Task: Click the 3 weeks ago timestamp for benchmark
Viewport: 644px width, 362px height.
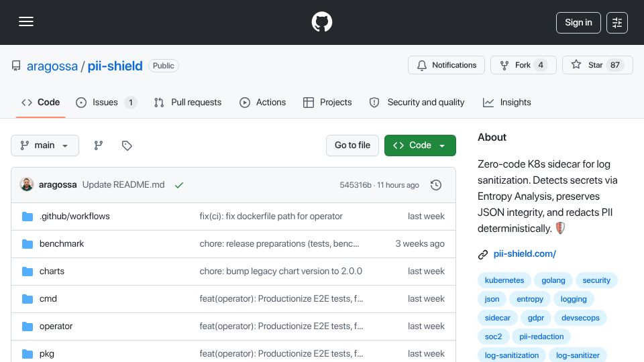Action: point(420,244)
